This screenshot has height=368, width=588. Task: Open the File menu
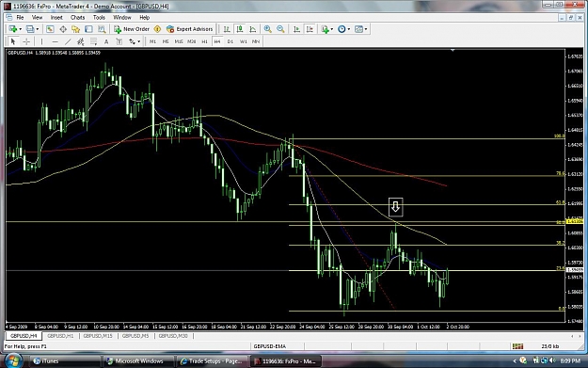coord(20,17)
